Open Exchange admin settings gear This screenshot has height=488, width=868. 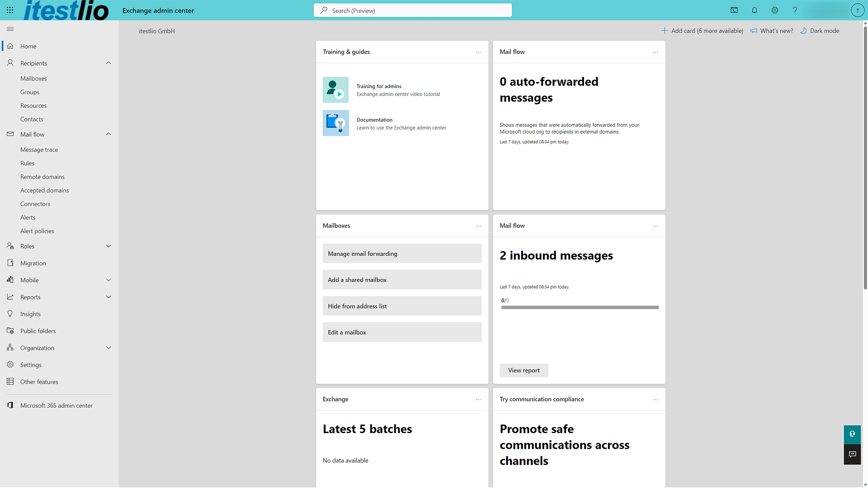774,10
